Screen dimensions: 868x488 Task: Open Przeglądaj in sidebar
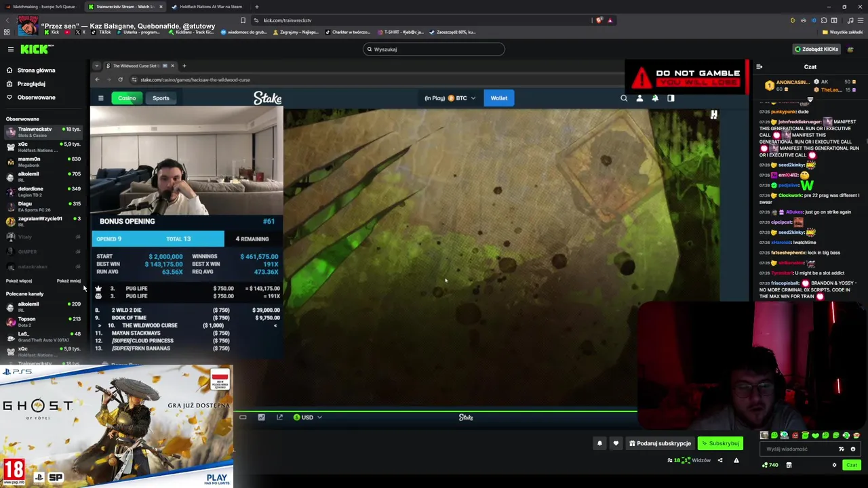click(x=31, y=83)
